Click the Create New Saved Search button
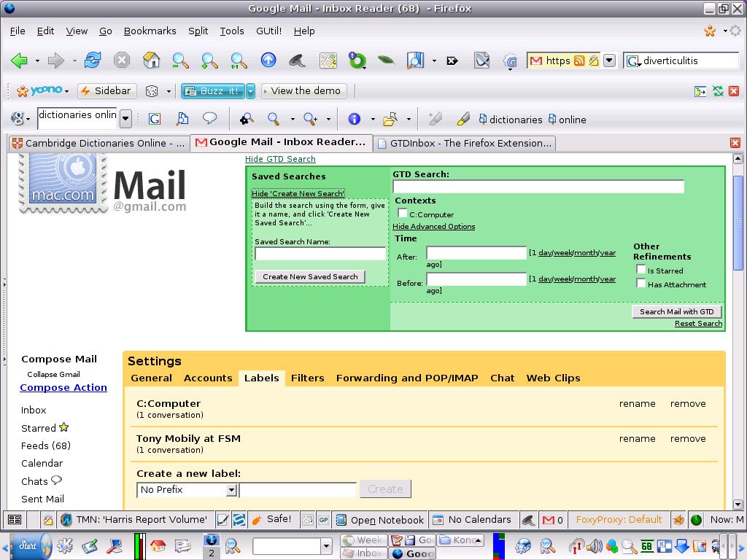This screenshot has height=560, width=747. point(310,276)
